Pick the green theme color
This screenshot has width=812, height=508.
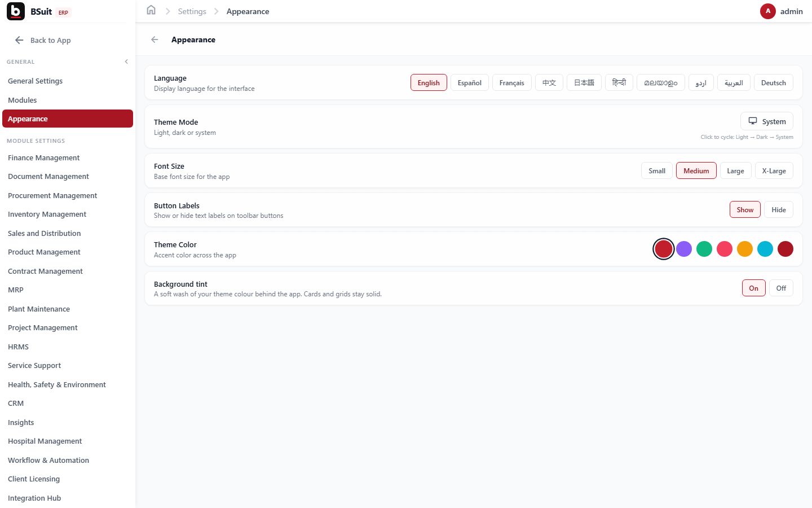(x=704, y=249)
